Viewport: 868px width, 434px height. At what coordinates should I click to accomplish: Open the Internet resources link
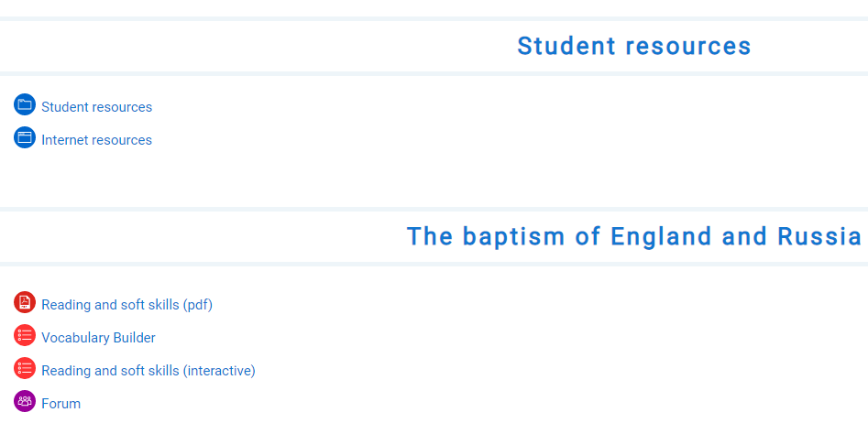[96, 140]
